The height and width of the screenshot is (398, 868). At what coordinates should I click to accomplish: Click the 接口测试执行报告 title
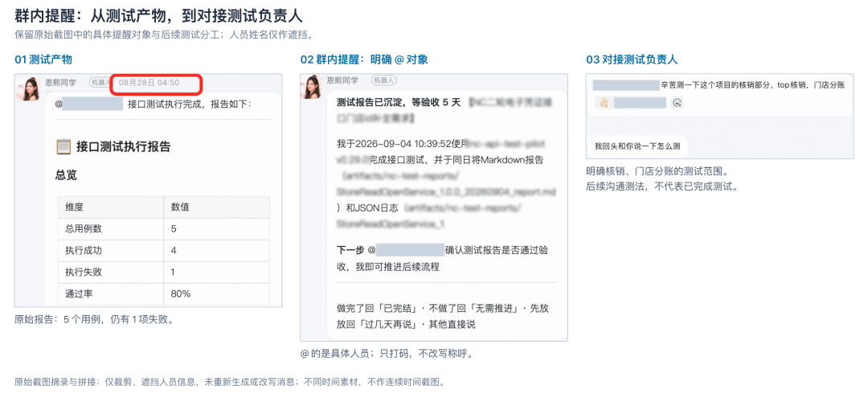123,146
